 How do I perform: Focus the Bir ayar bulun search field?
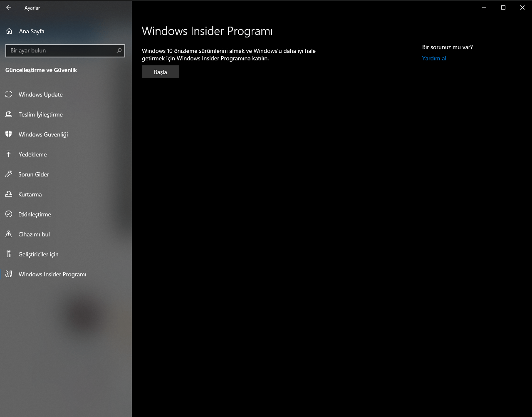[x=65, y=51]
